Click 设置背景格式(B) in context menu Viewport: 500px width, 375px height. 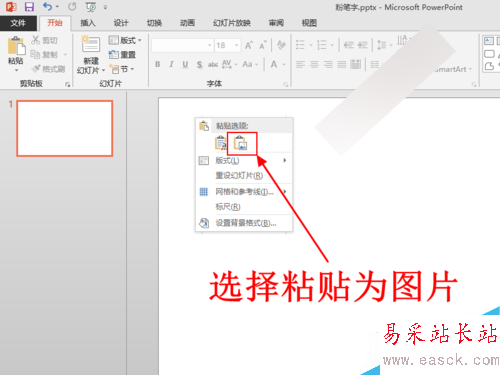tap(243, 223)
